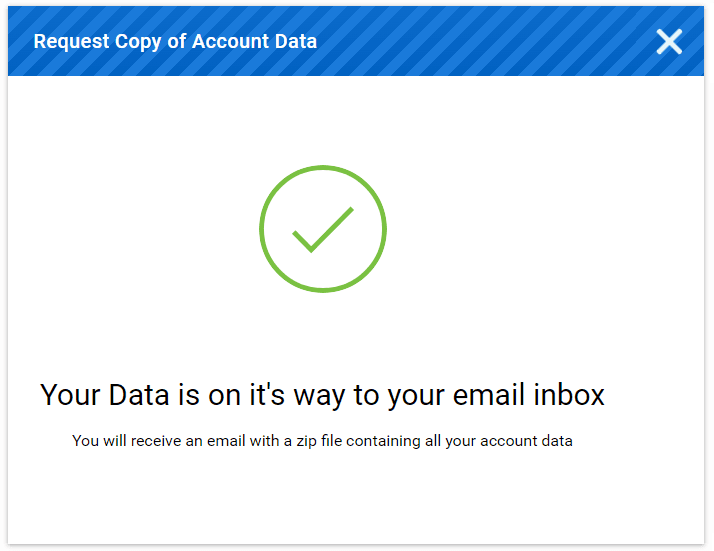This screenshot has height=551, width=714.
Task: Click the word 'Account' in dialog title
Action: (x=230, y=41)
